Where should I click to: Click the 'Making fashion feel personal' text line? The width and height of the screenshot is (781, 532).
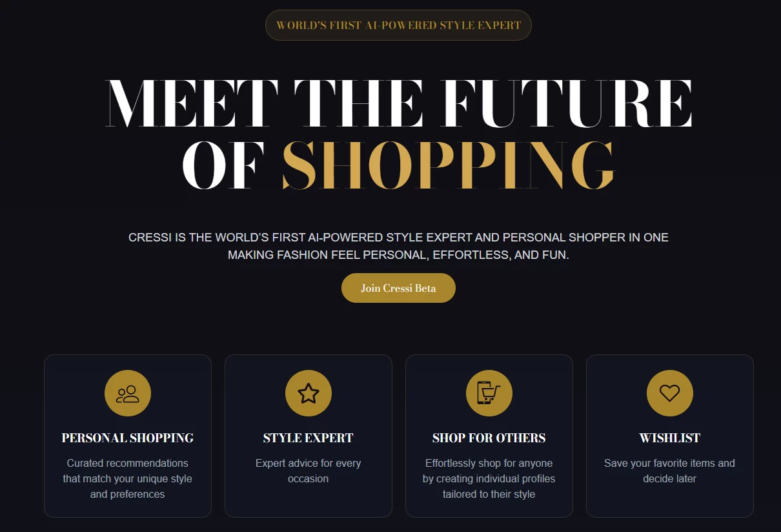point(398,255)
